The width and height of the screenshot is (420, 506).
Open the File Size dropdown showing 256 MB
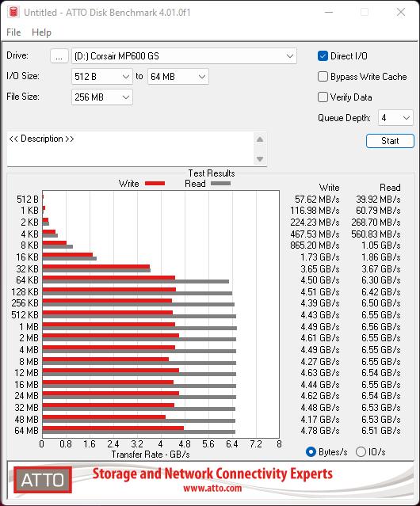click(x=102, y=97)
